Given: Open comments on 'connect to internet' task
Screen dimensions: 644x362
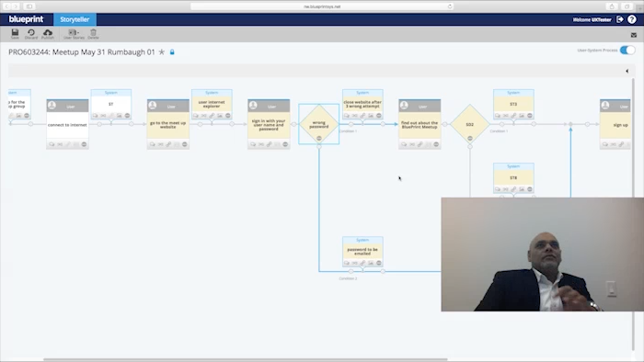Looking at the screenshot, I should point(52,144).
